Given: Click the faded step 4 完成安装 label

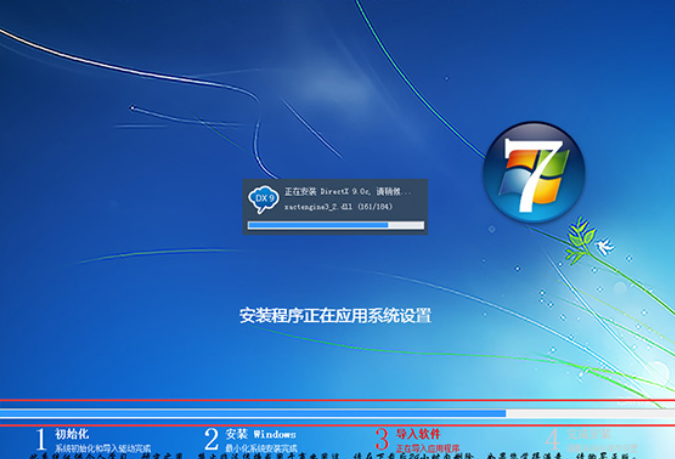Looking at the screenshot, I should click(588, 434).
